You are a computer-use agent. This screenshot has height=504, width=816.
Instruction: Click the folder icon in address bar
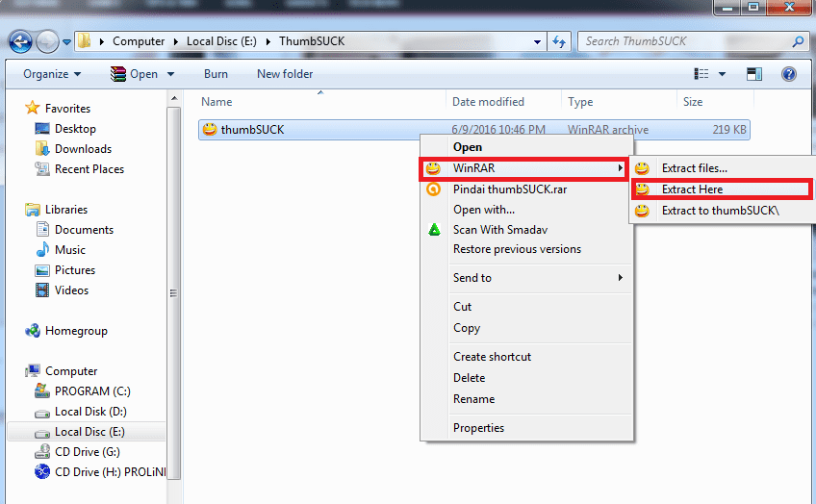pyautogui.click(x=85, y=41)
